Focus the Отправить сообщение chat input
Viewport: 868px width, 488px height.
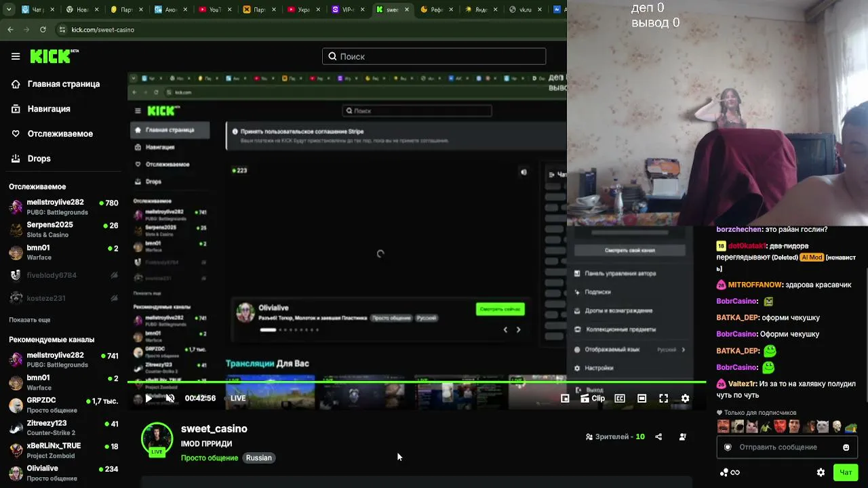pos(787,447)
